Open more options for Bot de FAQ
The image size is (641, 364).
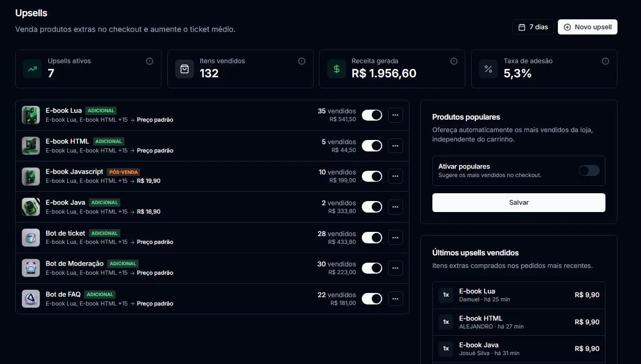tap(395, 299)
